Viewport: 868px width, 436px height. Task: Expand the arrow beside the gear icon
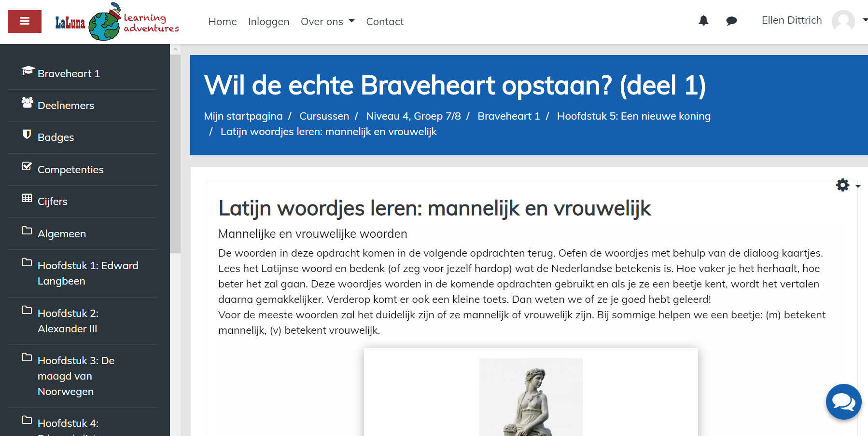(x=858, y=186)
